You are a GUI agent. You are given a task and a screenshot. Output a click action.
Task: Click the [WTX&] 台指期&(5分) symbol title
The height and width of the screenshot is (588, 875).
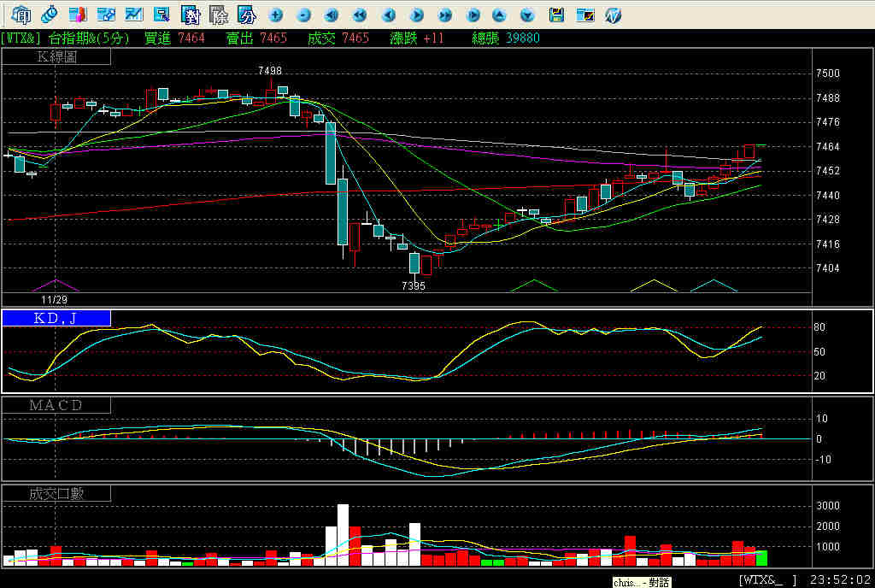[x=65, y=38]
